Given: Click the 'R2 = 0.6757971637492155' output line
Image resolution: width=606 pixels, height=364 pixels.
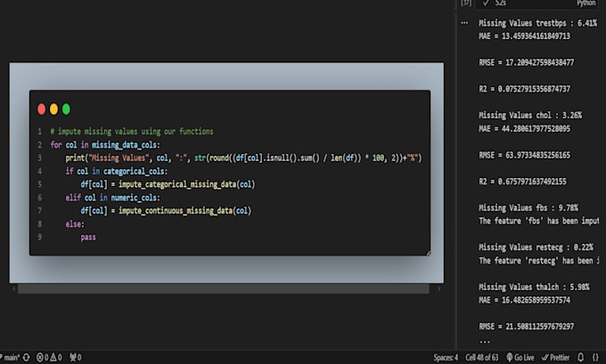Looking at the screenshot, I should [x=522, y=182].
